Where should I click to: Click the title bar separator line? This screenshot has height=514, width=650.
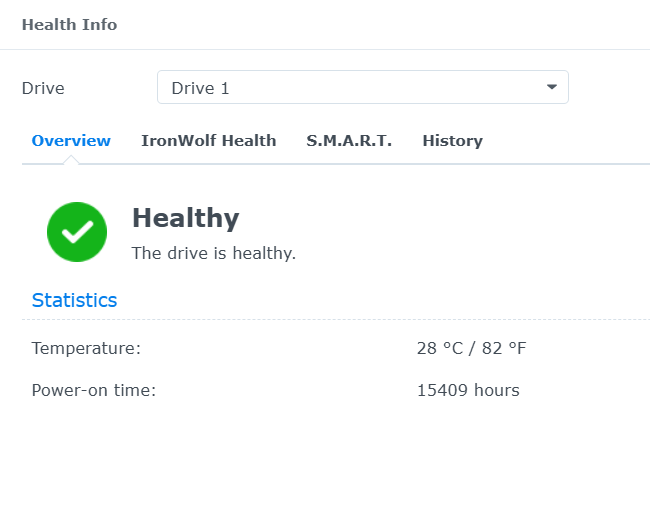tap(325, 49)
